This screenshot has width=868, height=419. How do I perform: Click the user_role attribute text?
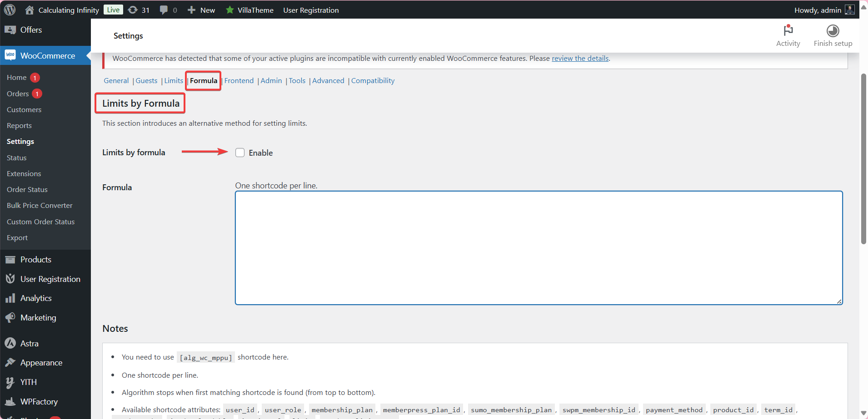point(283,410)
